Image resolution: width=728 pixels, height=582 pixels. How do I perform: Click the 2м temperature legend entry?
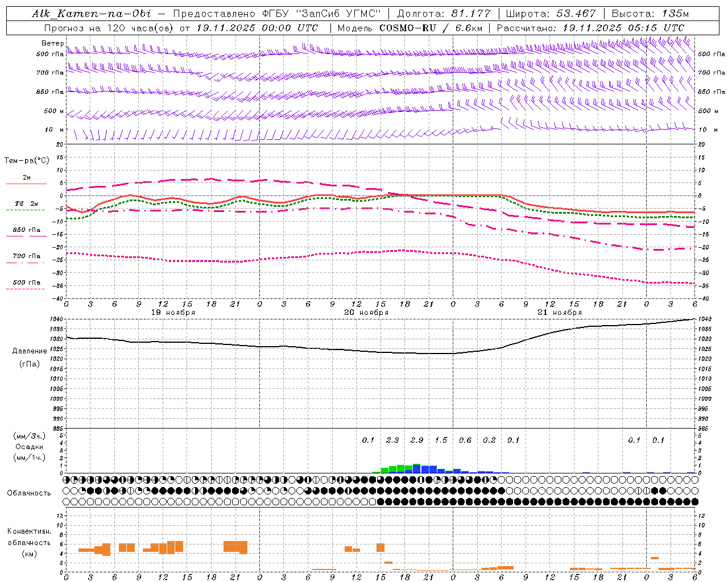[27, 177]
